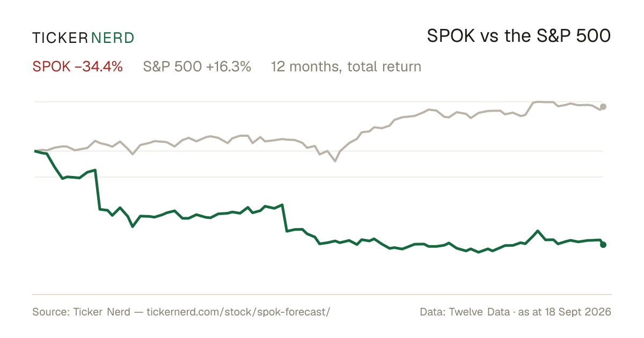Click the top horizontal gridline of chart
The width and height of the screenshot is (644, 338).
[319, 101]
